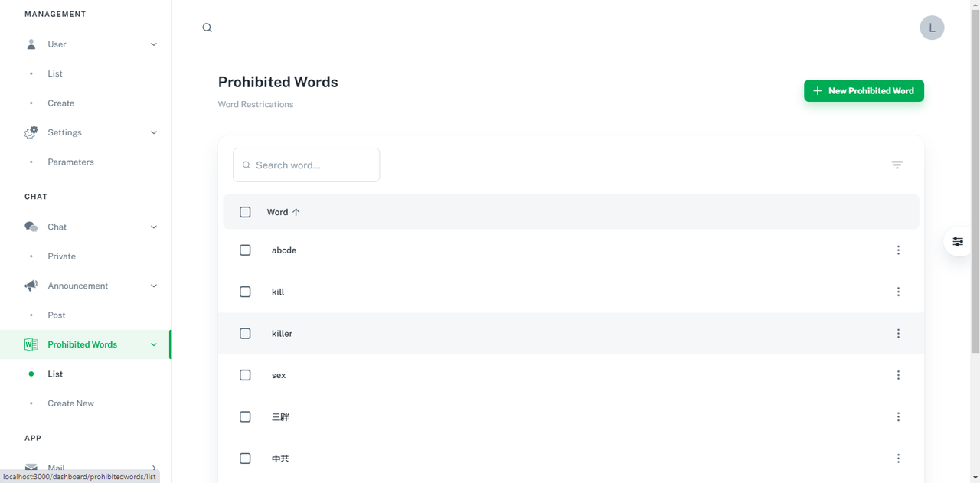Viewport: 980px width, 483px height.
Task: Click the user avatar L icon
Action: pyautogui.click(x=932, y=28)
